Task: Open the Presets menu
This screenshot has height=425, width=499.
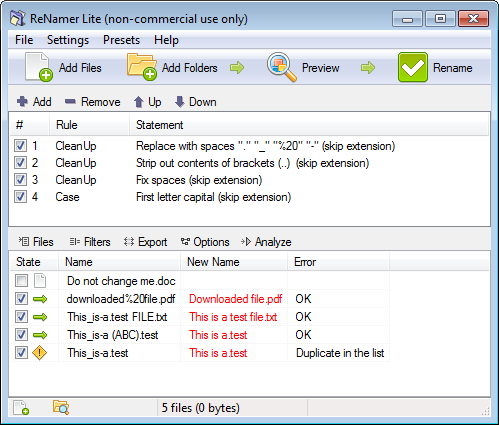Action: pyautogui.click(x=121, y=40)
